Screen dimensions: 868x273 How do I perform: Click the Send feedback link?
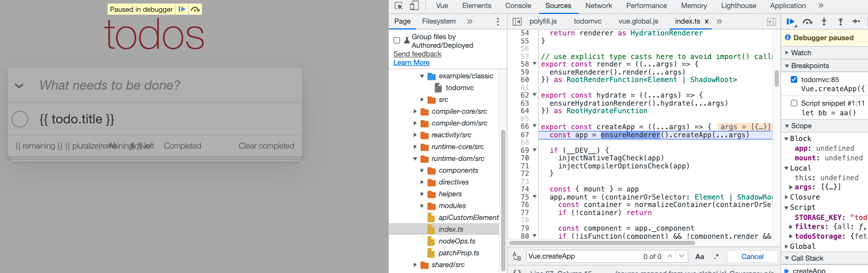pyautogui.click(x=417, y=54)
